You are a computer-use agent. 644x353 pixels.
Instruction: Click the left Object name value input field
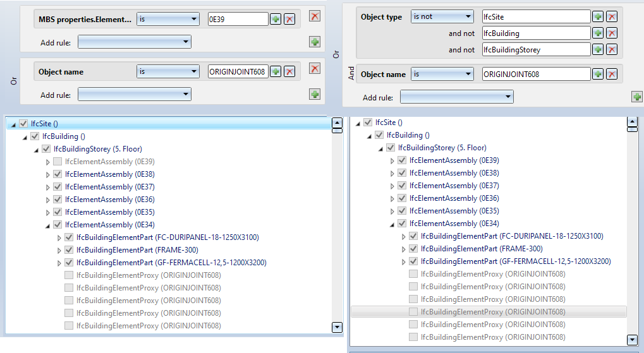[238, 71]
